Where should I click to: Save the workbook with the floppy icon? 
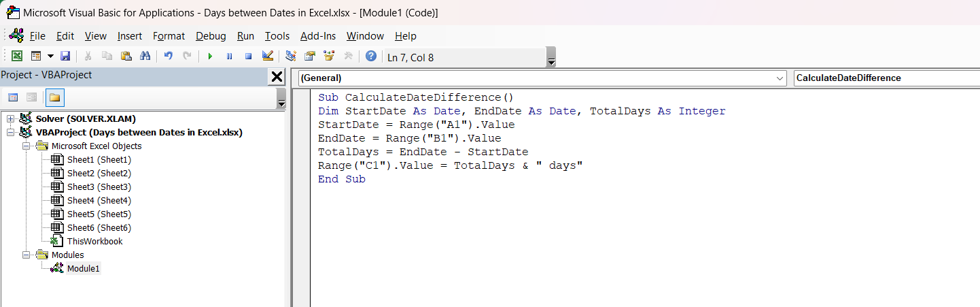(65, 56)
